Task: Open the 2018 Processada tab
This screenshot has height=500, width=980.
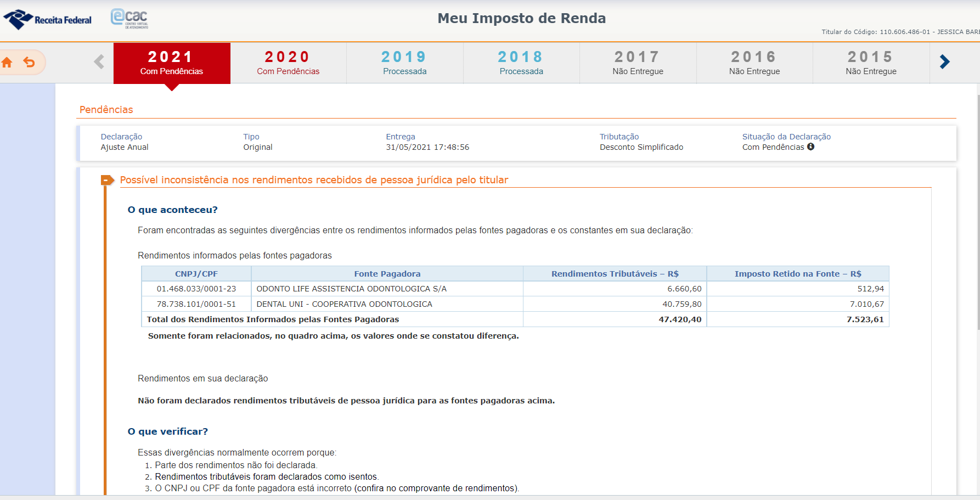Action: 521,63
